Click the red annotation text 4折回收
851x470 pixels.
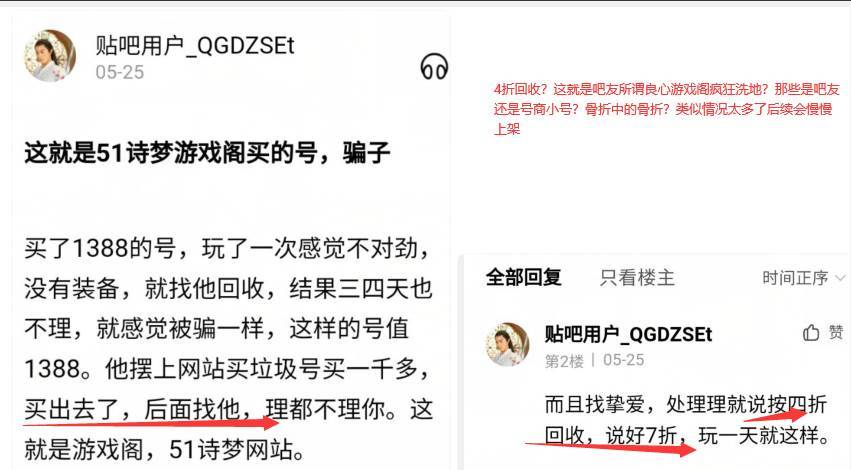[517, 90]
